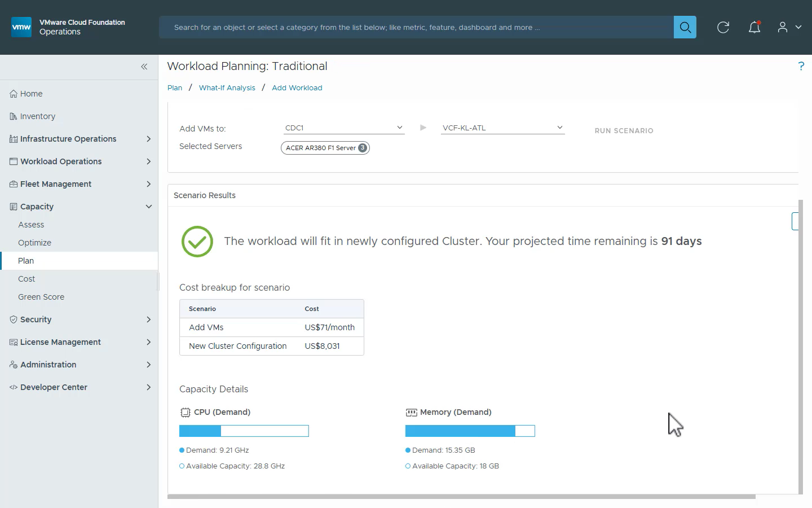Click the Memory demand progress bar
The image size is (812, 508).
coord(470,431)
